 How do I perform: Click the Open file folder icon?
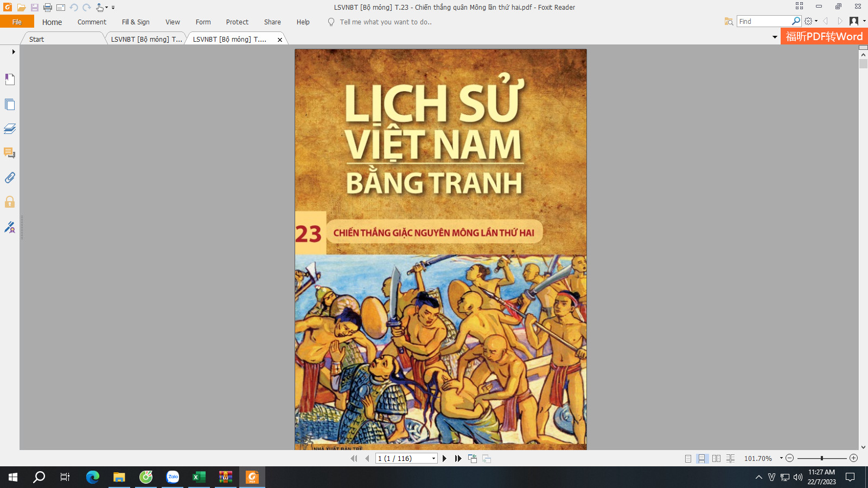(x=21, y=8)
